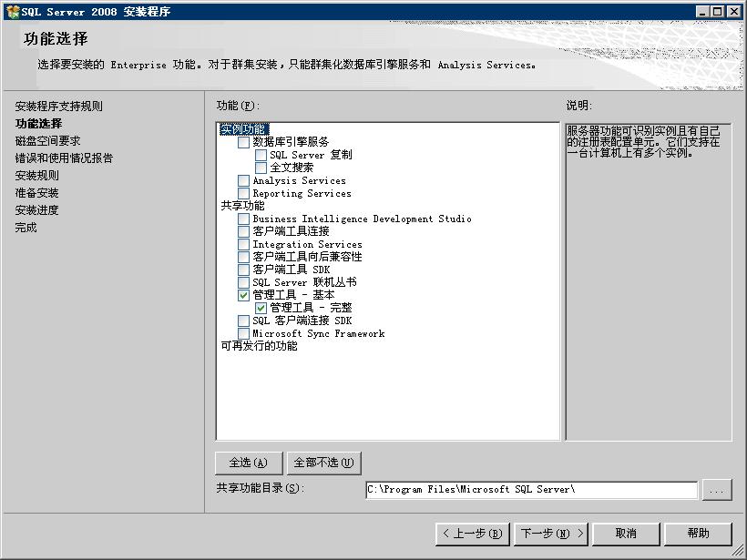Uncheck the 管理工具 - 基本 checkbox

click(243, 295)
